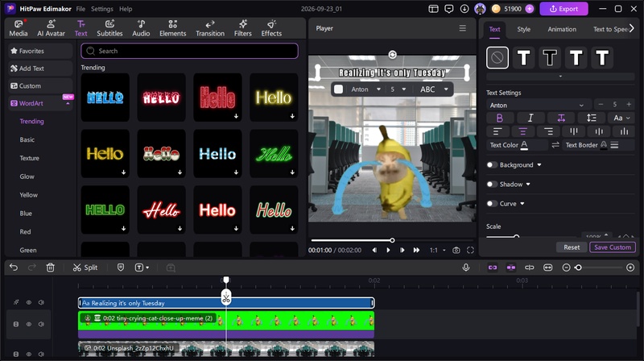This screenshot has height=361, width=644.
Task: Open the AI Avatar panel
Action: click(51, 28)
